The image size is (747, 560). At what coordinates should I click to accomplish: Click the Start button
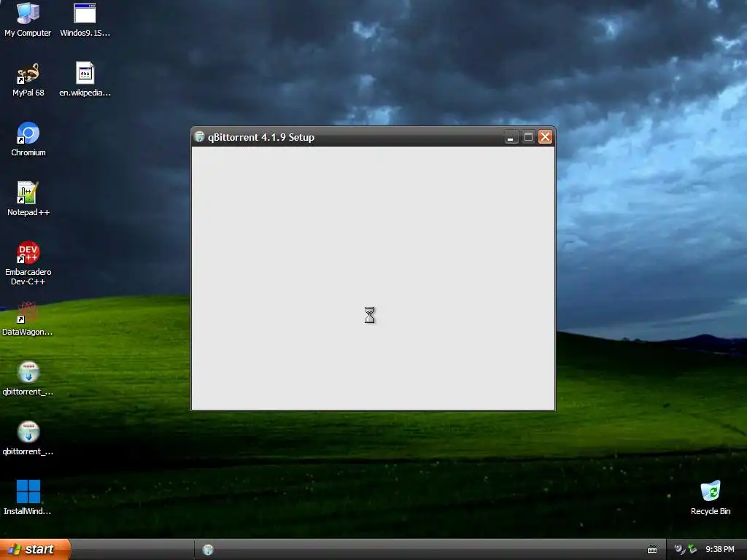(x=35, y=549)
